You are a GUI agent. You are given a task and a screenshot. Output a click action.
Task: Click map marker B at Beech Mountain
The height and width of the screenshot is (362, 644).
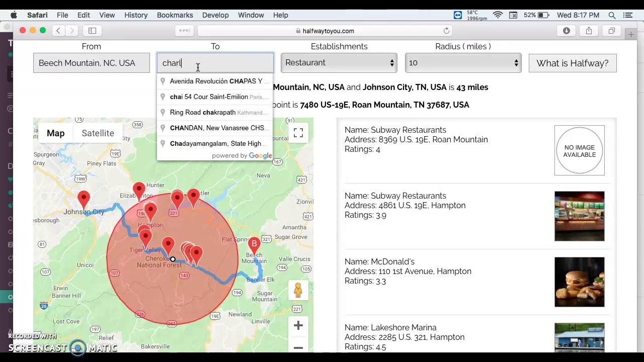(x=254, y=246)
